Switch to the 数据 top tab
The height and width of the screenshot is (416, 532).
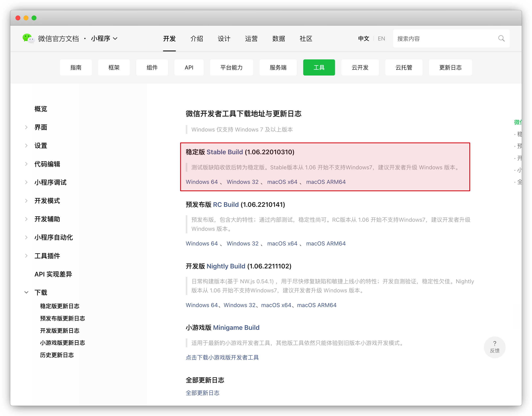(278, 38)
